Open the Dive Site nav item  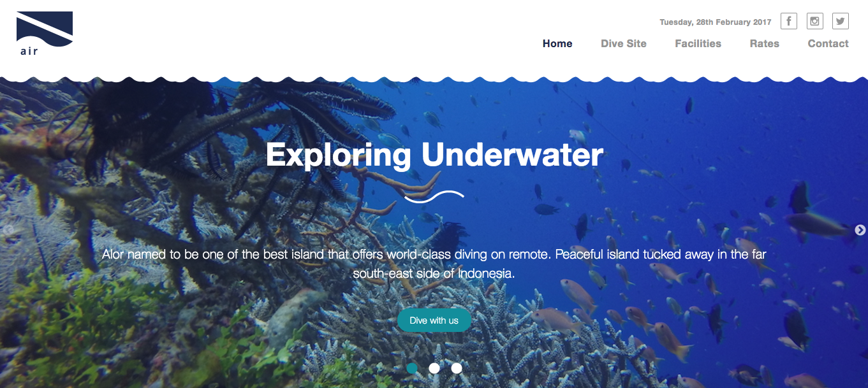[624, 44]
